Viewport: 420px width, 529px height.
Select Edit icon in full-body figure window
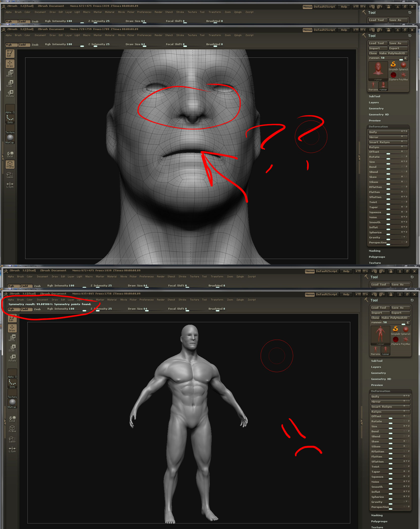(12, 318)
